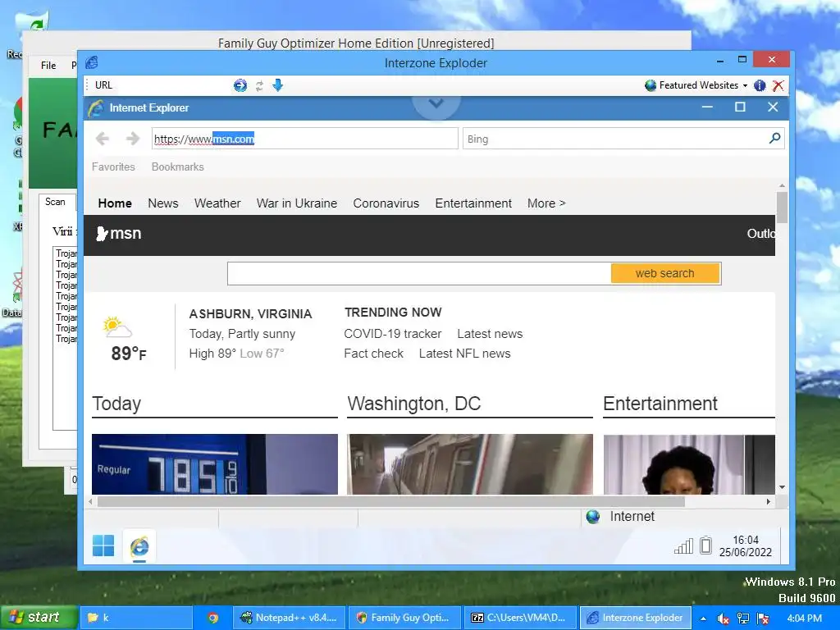This screenshot has height=630, width=840.
Task: Open the Weather tab on MSN
Action: coord(217,203)
